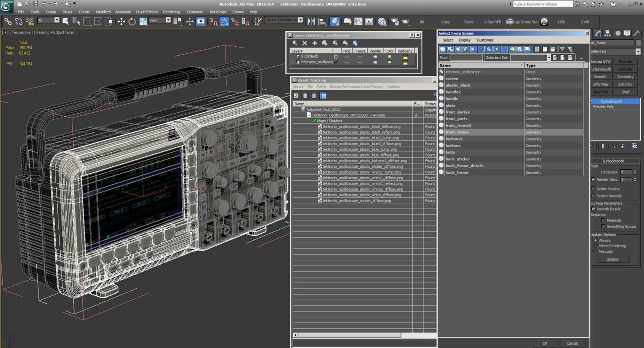The height and width of the screenshot is (348, 644).
Task: Choose the Select and Rotate tool
Action: tap(132, 22)
